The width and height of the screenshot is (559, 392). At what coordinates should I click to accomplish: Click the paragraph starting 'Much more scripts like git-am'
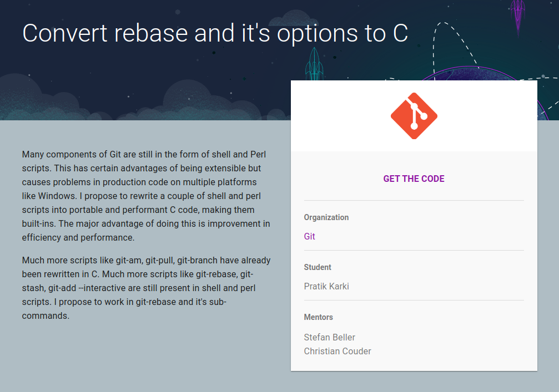(146, 288)
